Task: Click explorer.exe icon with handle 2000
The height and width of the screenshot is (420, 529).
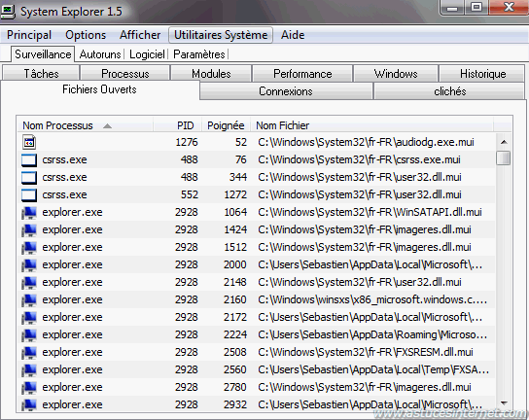Action: [29, 264]
